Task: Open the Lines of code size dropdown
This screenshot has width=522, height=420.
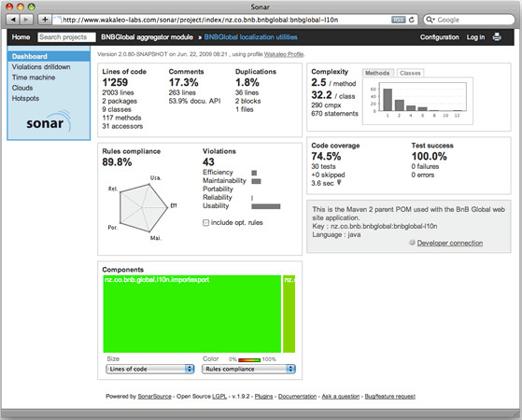Action: [150, 369]
